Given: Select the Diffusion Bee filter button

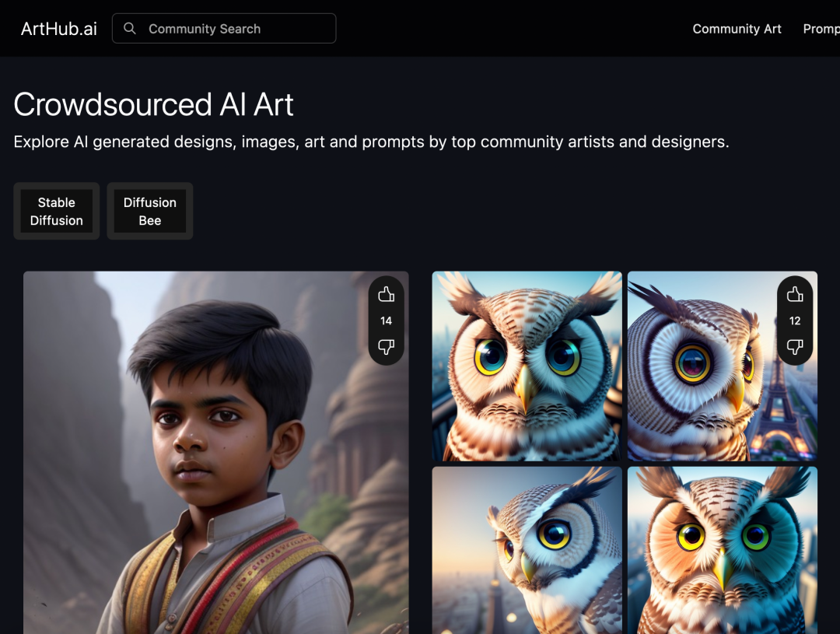Looking at the screenshot, I should (150, 212).
